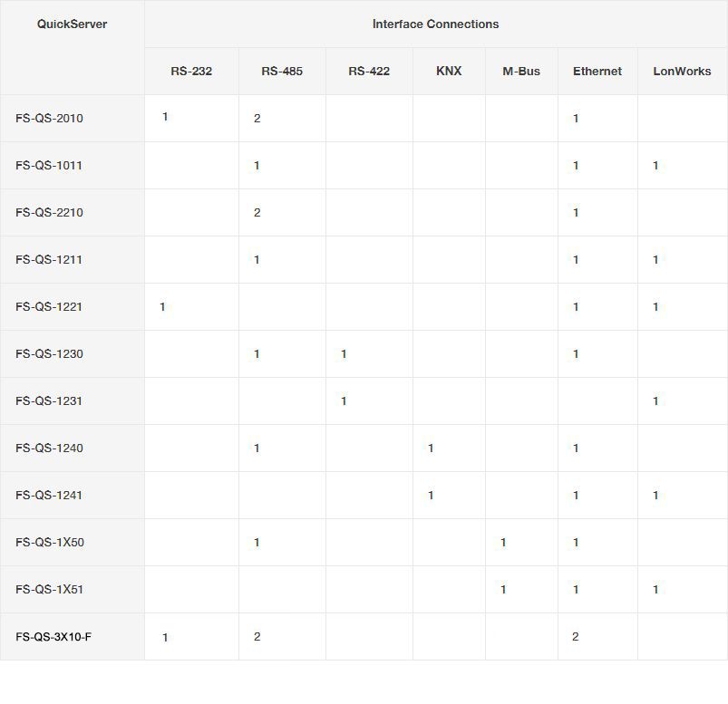Select the FS-QS-1X50 row label
Image resolution: width=728 pixels, height=704 pixels.
tap(50, 543)
